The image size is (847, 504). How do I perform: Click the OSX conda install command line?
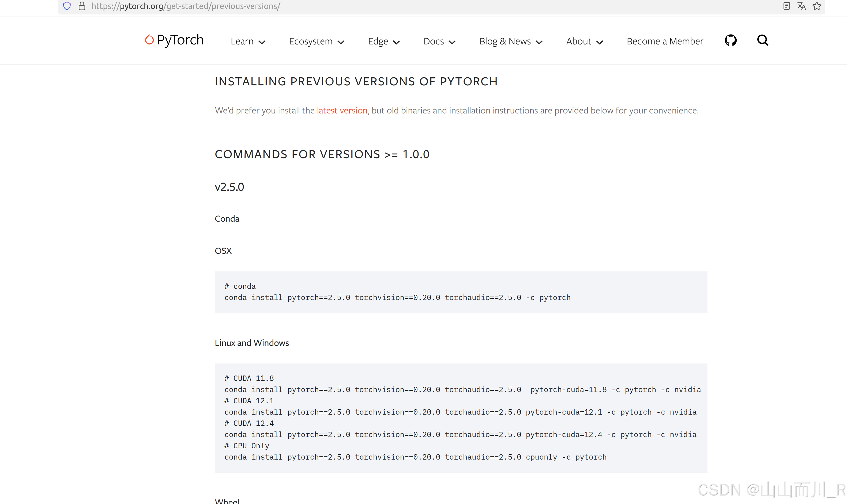point(397,298)
